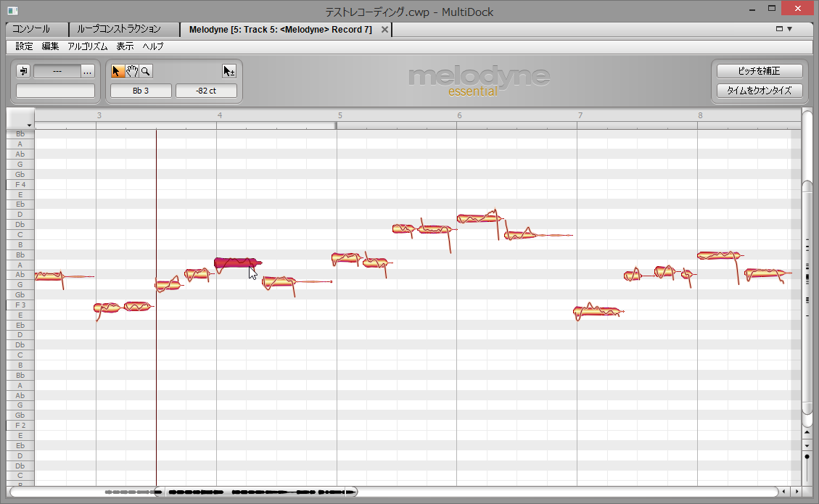Image resolution: width=819 pixels, height=504 pixels.
Task: Click the Bb 3 pitch field
Action: coord(141,91)
